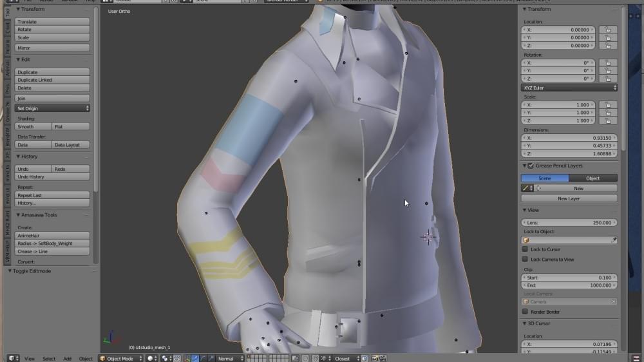The width and height of the screenshot is (644, 362).
Task: Collapse the 3D Cursor panel
Action: pyautogui.click(x=524, y=323)
